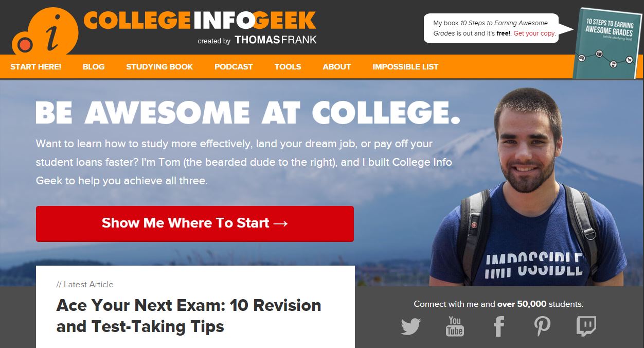644x348 pixels.
Task: Go to the BLOG menu item
Action: 94,66
